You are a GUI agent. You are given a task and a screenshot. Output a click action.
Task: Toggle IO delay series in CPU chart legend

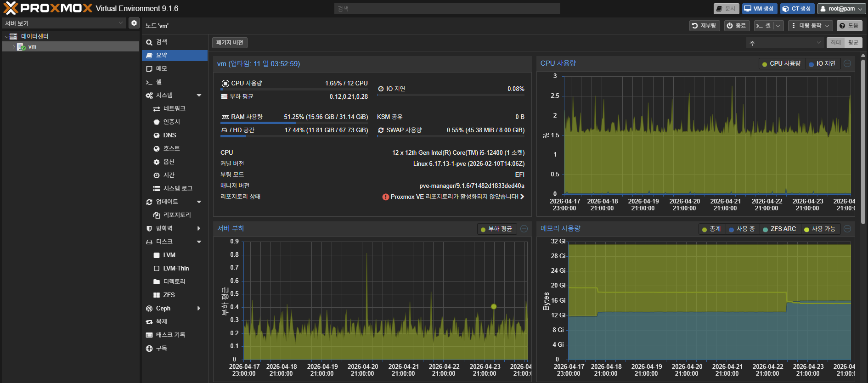coord(822,64)
